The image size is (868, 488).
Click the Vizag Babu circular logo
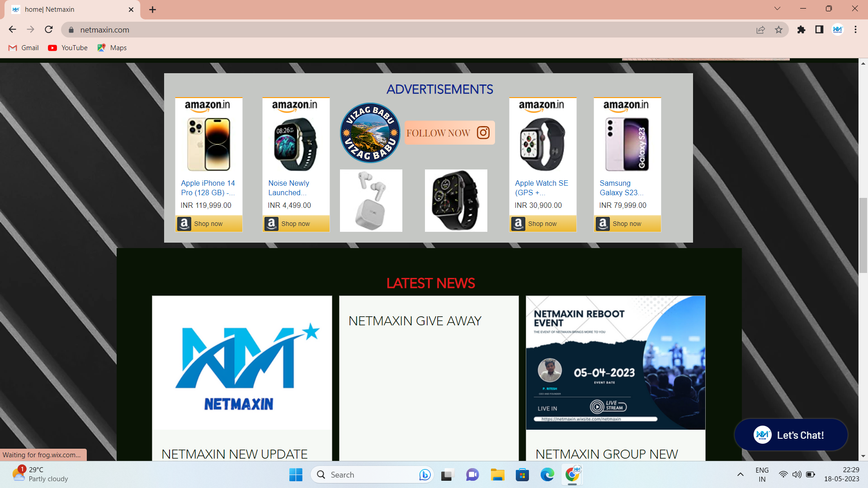click(x=370, y=133)
